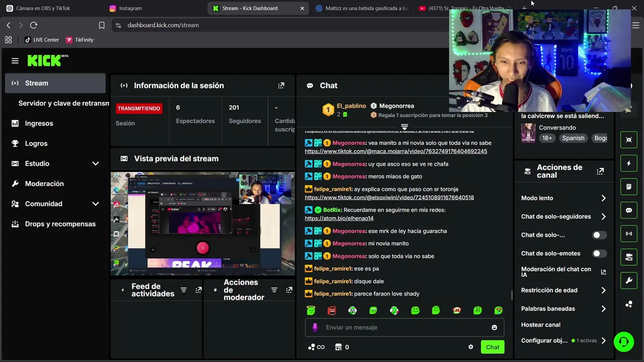
Task: Click the dashboard.kick.com/stream address bar
Action: coord(163,25)
